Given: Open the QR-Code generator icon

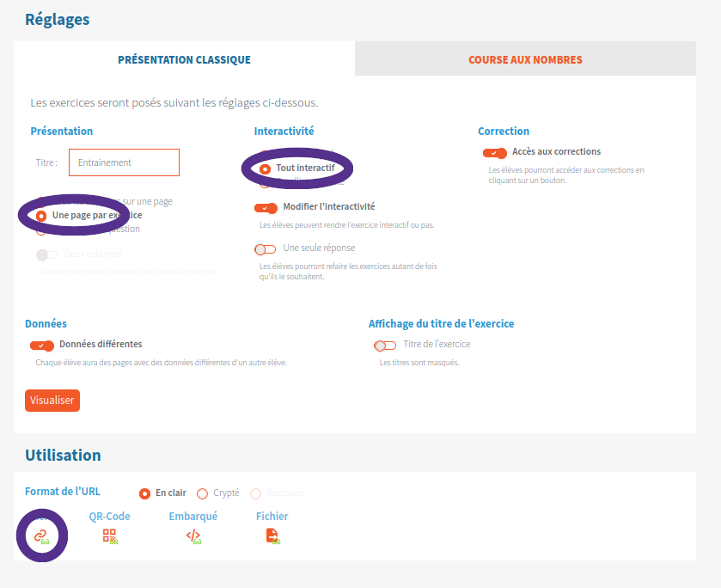Looking at the screenshot, I should (109, 536).
